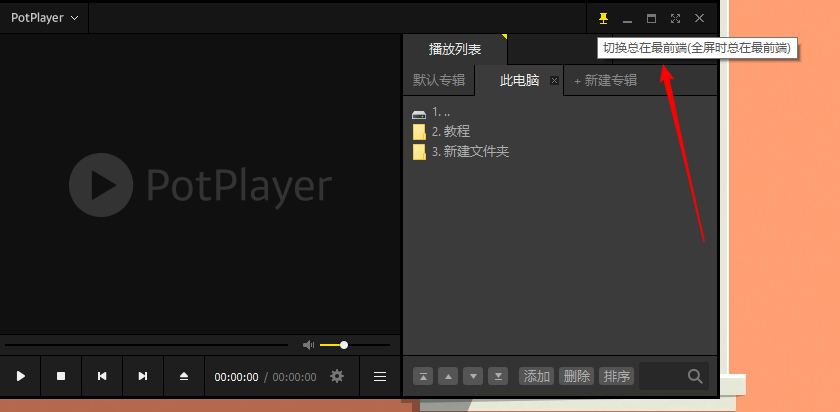Click the current time 00:00:00 display
840x412 pixels.
pyautogui.click(x=236, y=377)
